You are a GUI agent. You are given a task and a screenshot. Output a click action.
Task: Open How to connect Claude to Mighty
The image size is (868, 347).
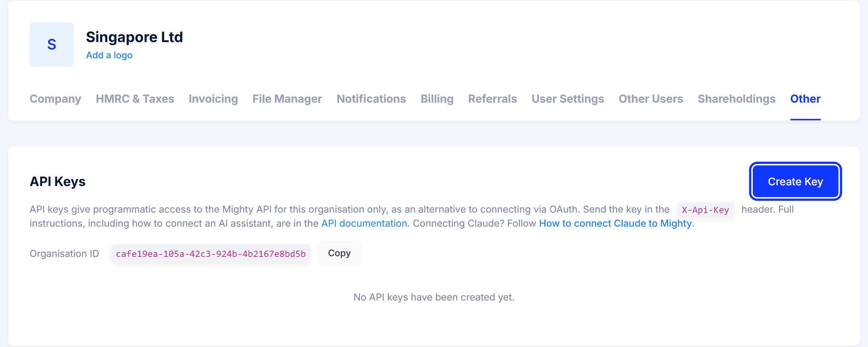pos(615,223)
